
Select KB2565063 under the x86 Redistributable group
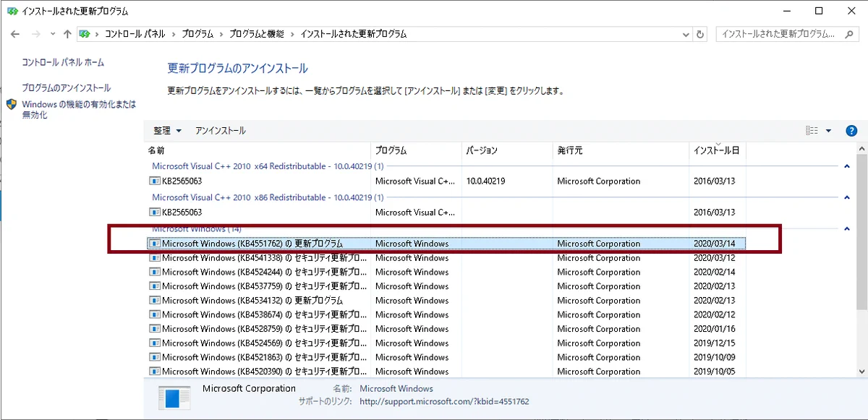click(x=446, y=213)
